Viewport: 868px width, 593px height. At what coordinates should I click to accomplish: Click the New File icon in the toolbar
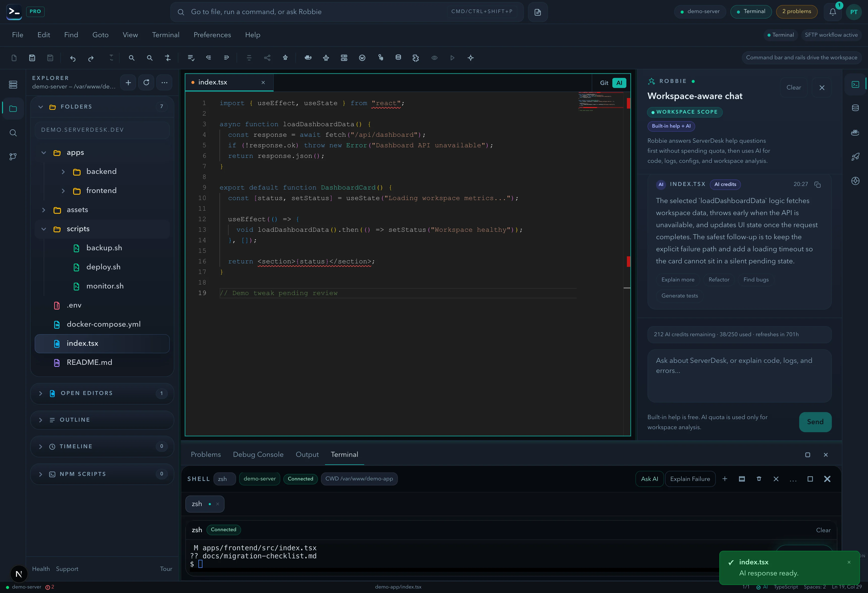(14, 58)
